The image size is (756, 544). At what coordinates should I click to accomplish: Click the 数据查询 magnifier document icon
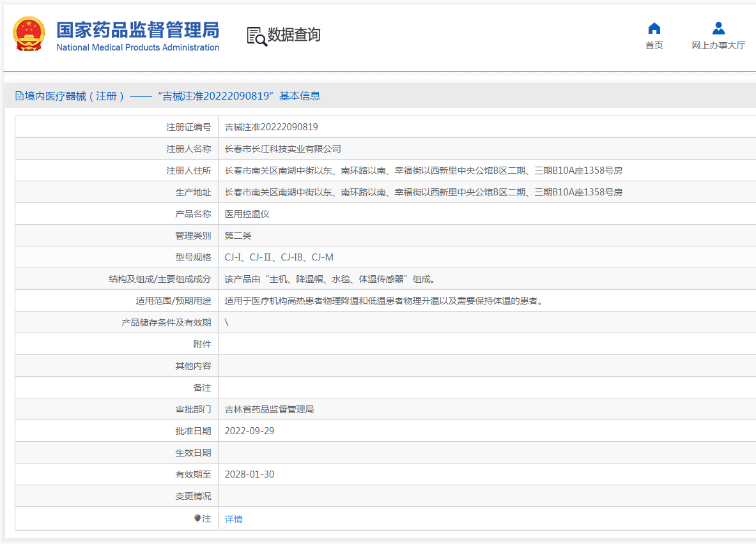[256, 36]
